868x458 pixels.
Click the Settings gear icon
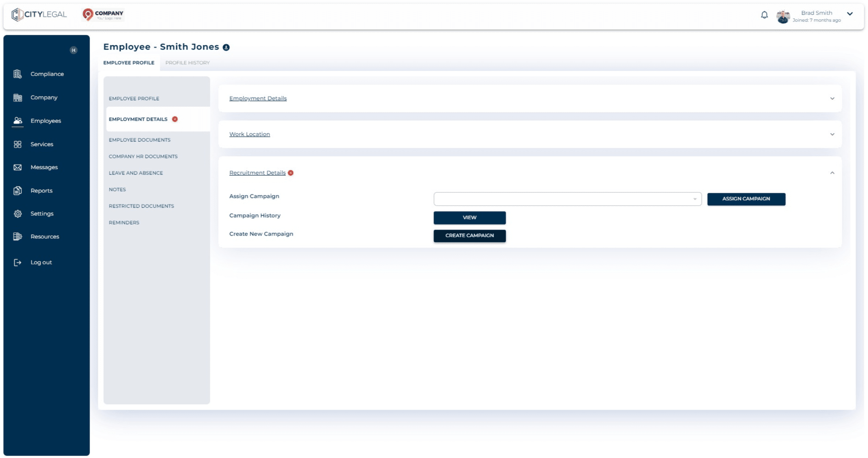(x=17, y=214)
